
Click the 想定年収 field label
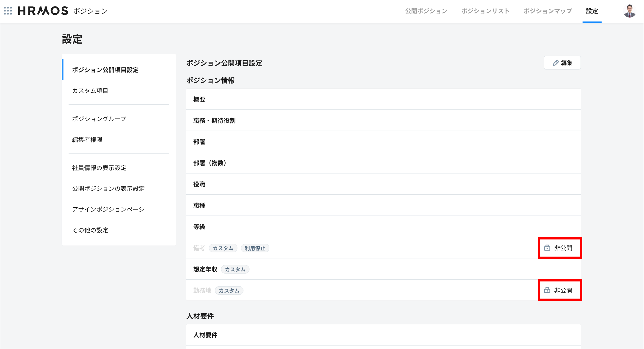click(x=205, y=269)
